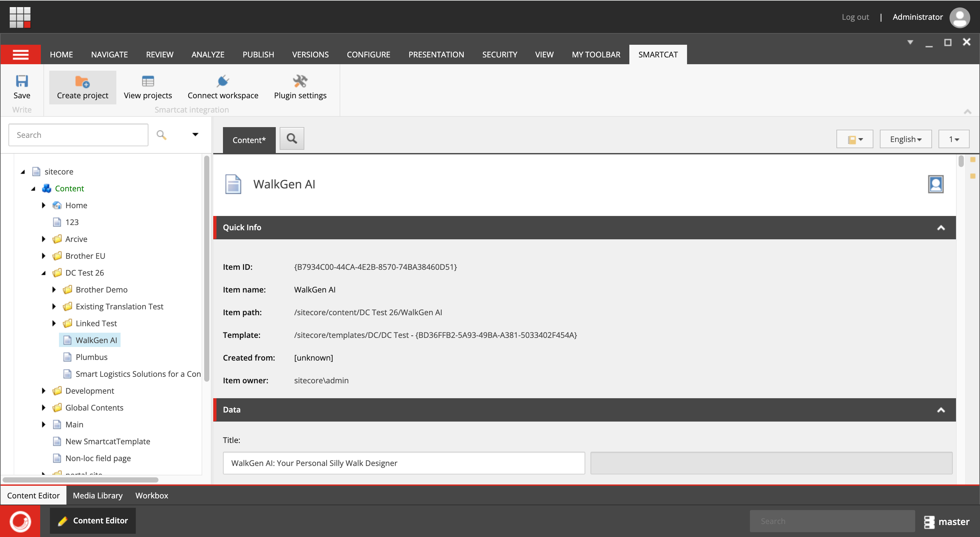Collapse the sitecore root node
This screenshot has width=980, height=537.
(x=23, y=172)
